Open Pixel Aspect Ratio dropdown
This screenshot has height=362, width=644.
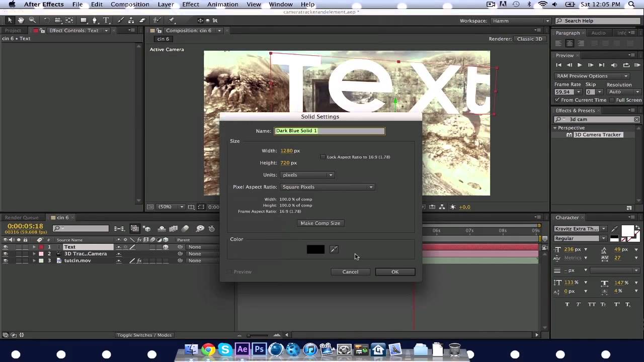[327, 187]
